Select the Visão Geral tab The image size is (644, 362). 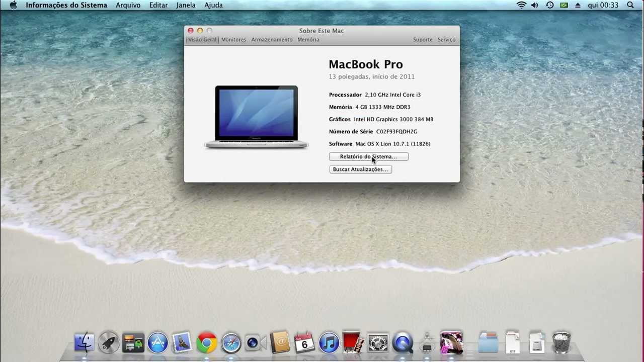click(202, 39)
